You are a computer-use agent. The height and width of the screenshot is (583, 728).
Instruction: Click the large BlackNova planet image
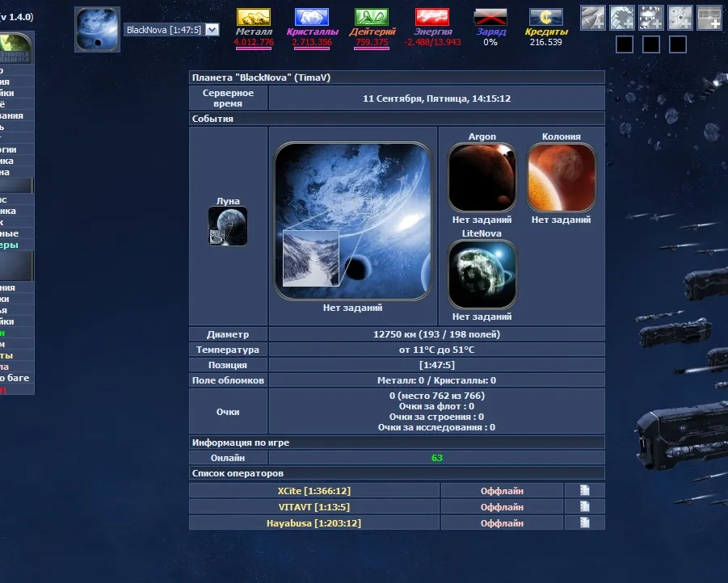353,221
